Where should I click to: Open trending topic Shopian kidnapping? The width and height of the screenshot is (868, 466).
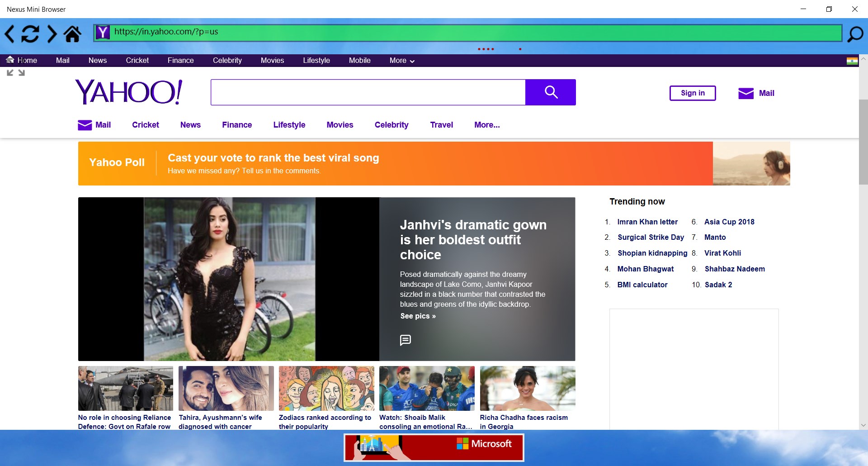(x=652, y=253)
